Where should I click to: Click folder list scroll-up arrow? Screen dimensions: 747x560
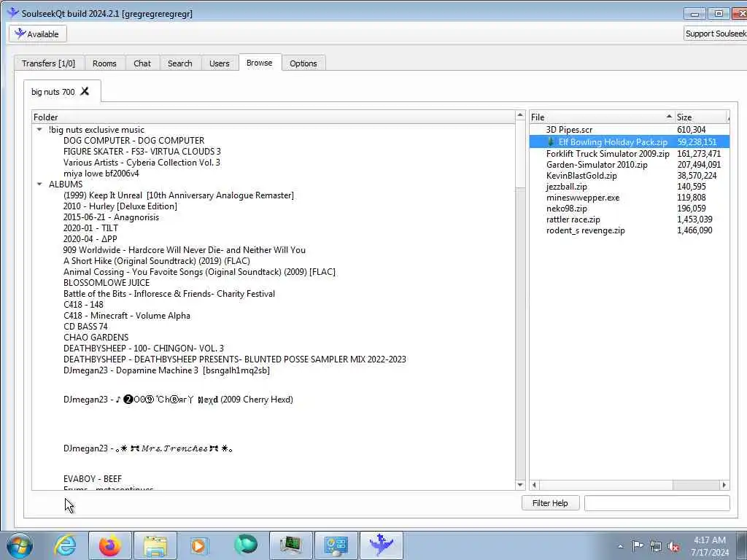(x=519, y=116)
